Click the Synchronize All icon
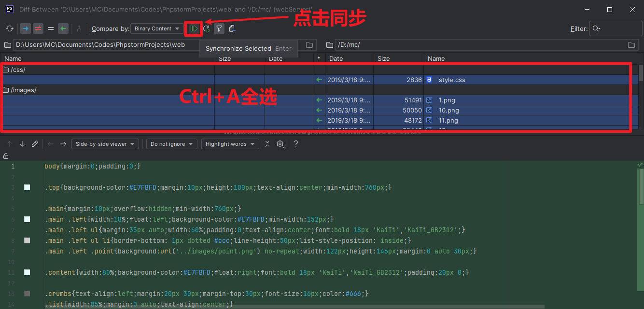 [x=207, y=28]
